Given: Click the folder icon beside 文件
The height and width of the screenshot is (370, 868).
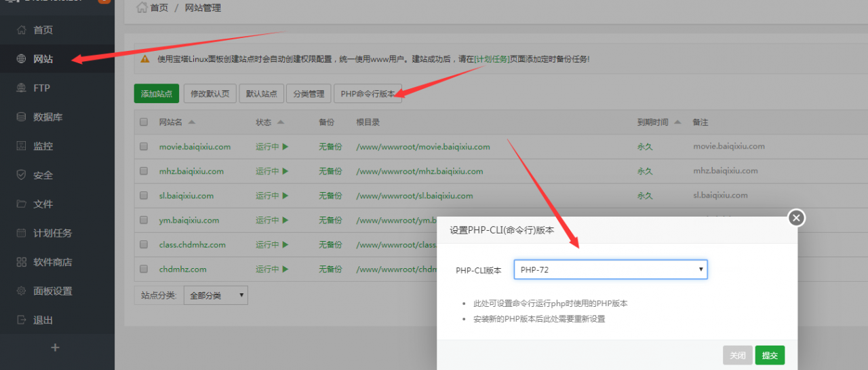Looking at the screenshot, I should [21, 204].
